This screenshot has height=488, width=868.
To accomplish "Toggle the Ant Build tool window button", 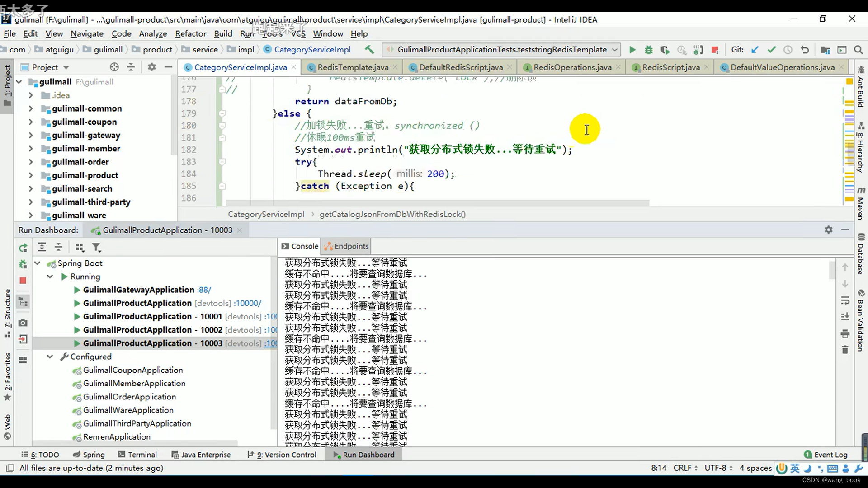I will tap(861, 87).
